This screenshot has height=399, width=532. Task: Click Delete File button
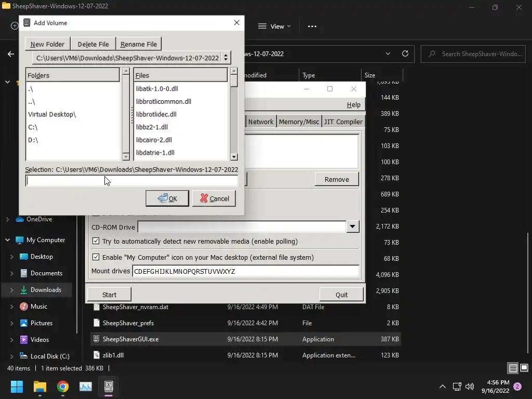(93, 44)
